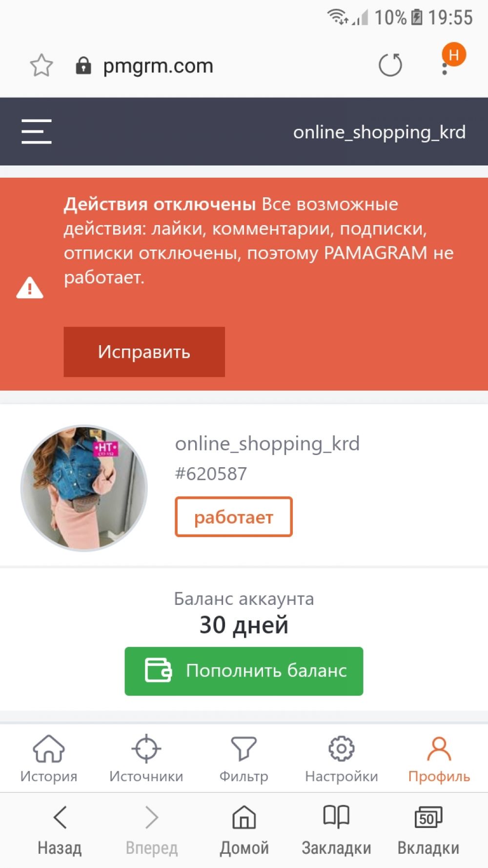Click the warning triangle icon
Viewport: 488px width, 868px height.
(30, 288)
